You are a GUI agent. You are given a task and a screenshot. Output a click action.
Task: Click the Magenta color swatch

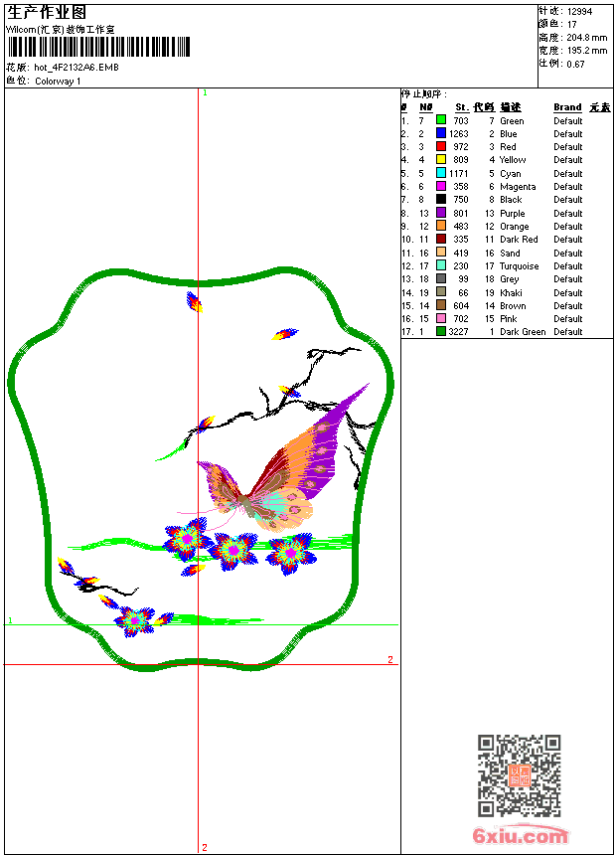click(441, 186)
